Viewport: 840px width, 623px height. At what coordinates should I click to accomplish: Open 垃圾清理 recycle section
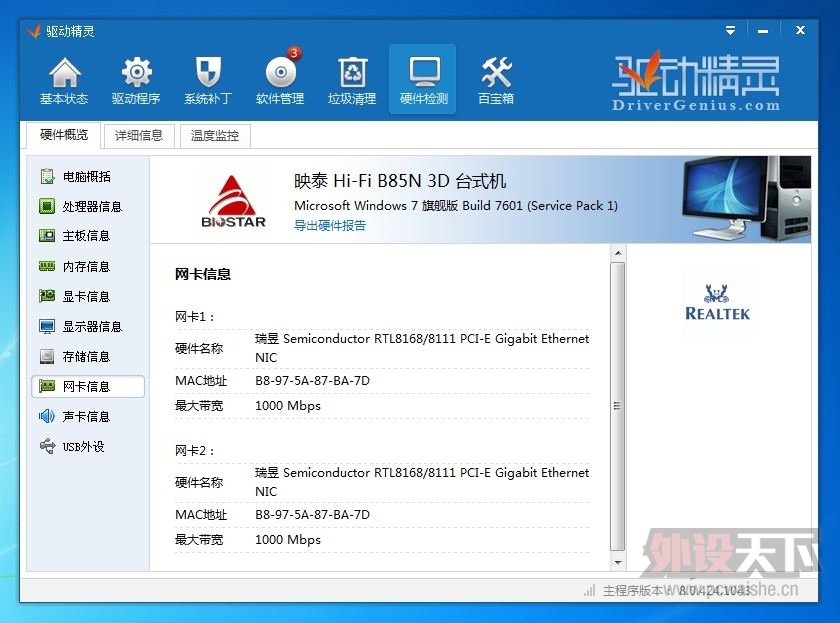(352, 80)
